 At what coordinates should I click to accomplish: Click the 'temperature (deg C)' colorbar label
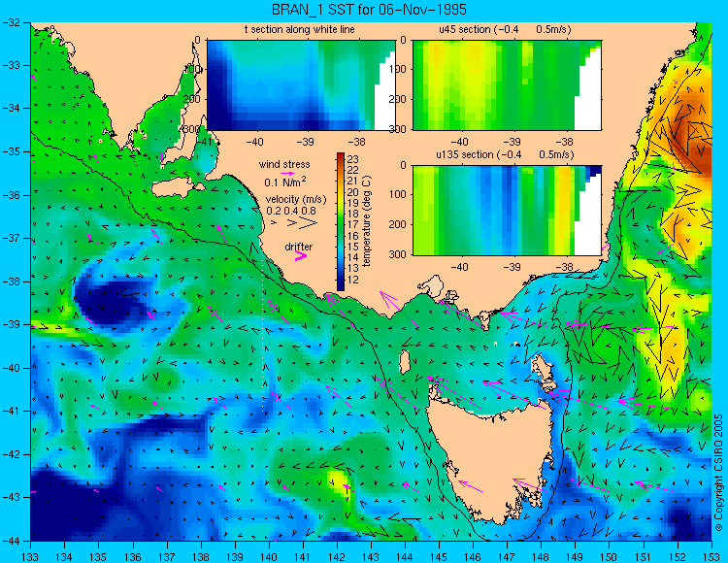pos(366,221)
